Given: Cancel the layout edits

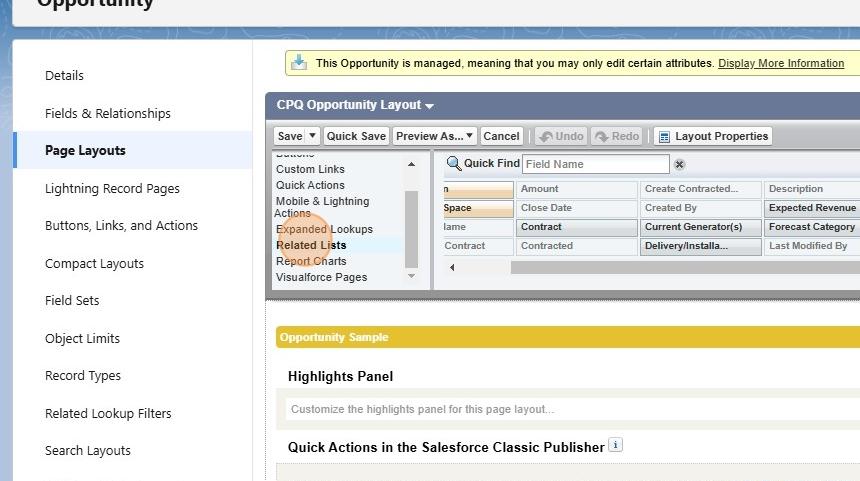Looking at the screenshot, I should [501, 136].
